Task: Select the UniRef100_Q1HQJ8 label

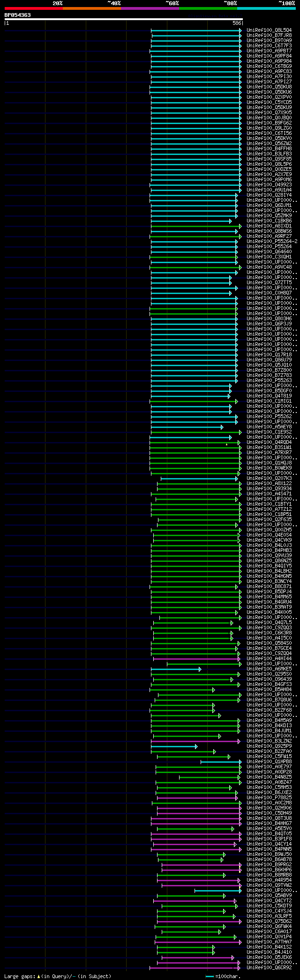Action: click(x=269, y=463)
